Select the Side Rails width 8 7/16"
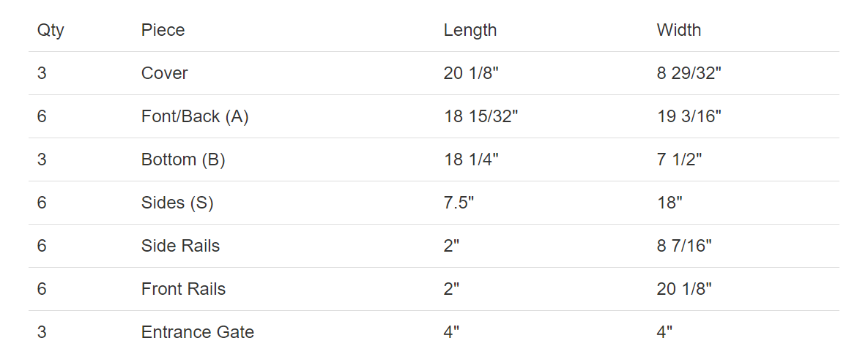The height and width of the screenshot is (357, 868). tap(684, 246)
